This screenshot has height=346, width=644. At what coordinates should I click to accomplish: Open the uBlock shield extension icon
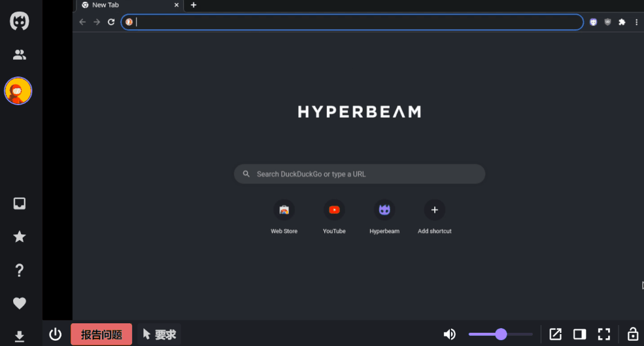coord(608,22)
